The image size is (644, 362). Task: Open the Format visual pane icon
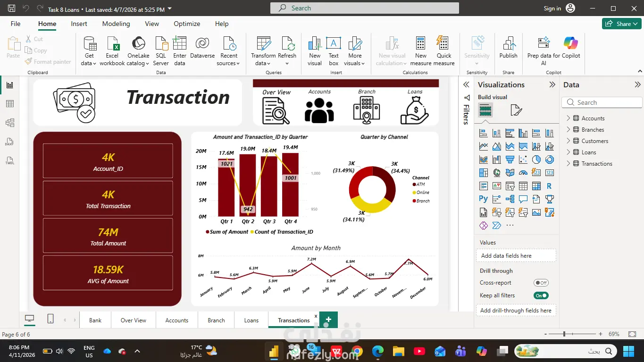(516, 110)
